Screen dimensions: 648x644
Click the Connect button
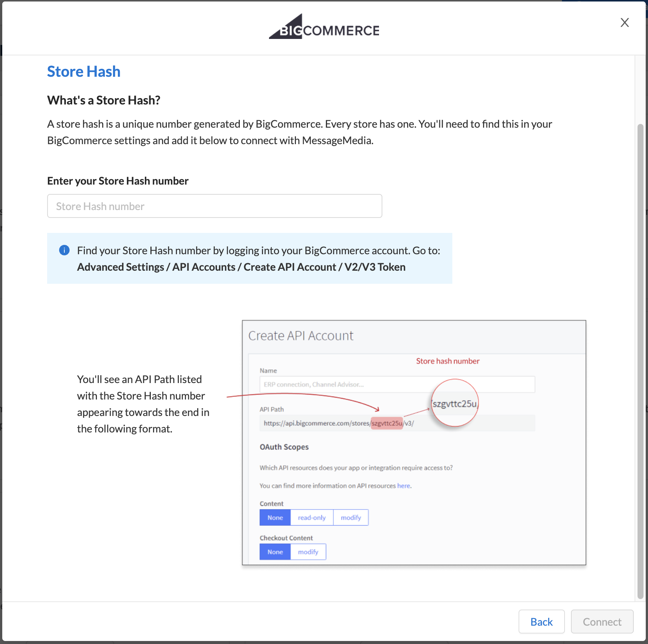602,622
